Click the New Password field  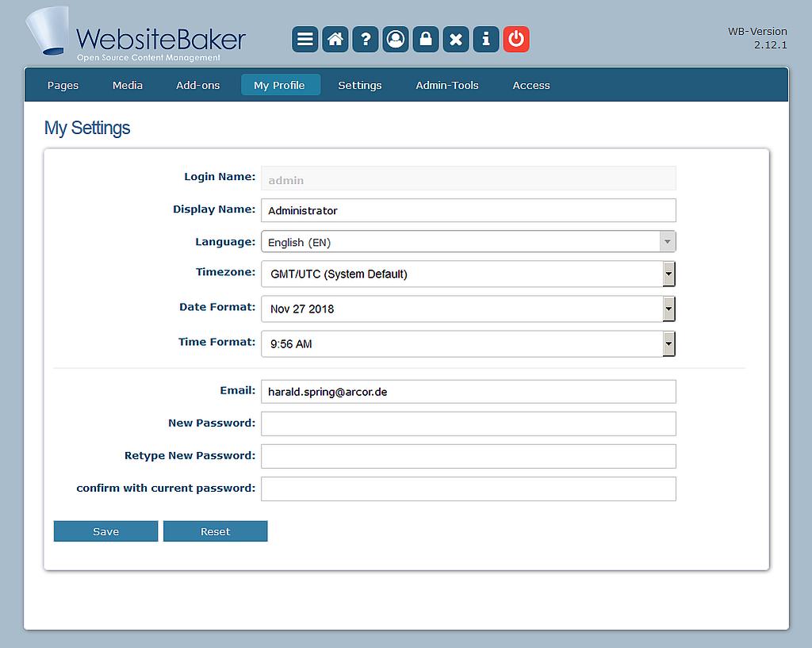tap(469, 424)
